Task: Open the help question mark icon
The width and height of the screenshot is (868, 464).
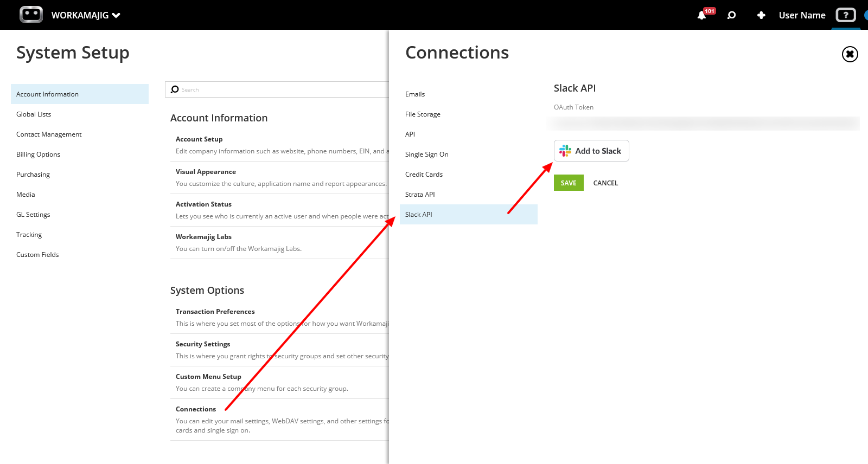Action: [846, 15]
